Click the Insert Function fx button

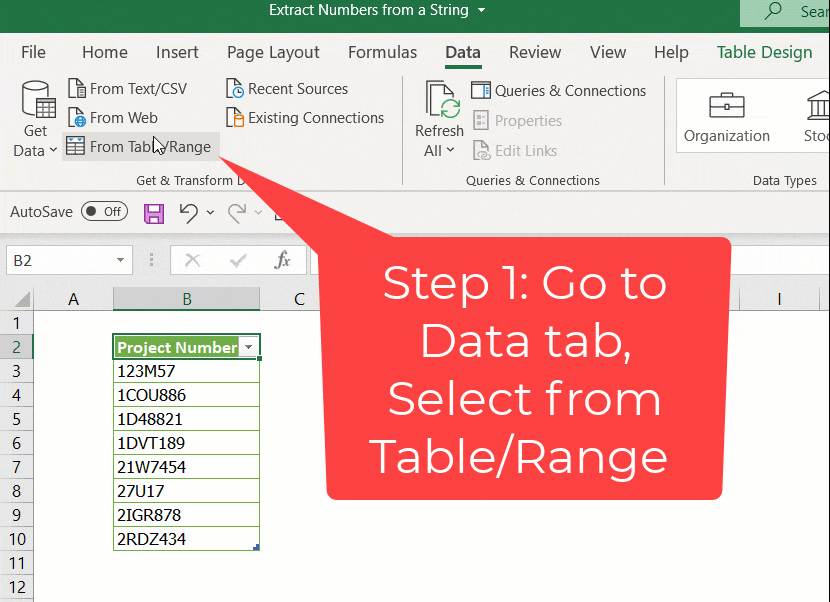pos(283,261)
